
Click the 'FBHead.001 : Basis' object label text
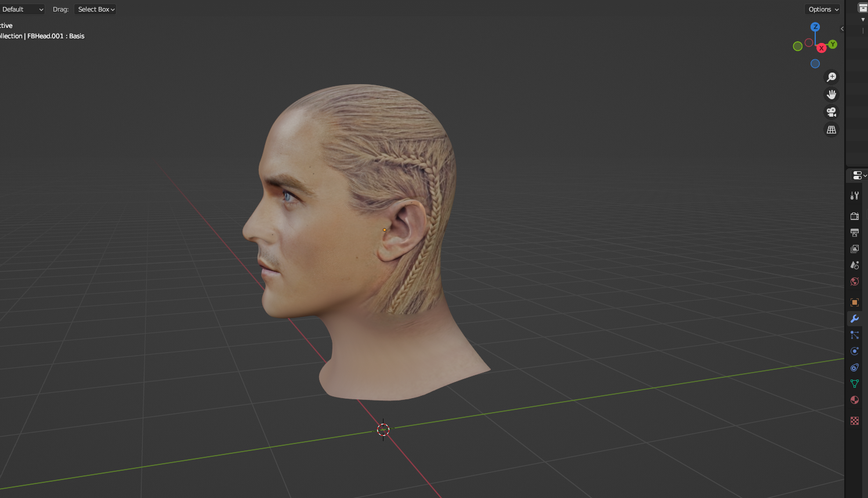[x=56, y=36]
